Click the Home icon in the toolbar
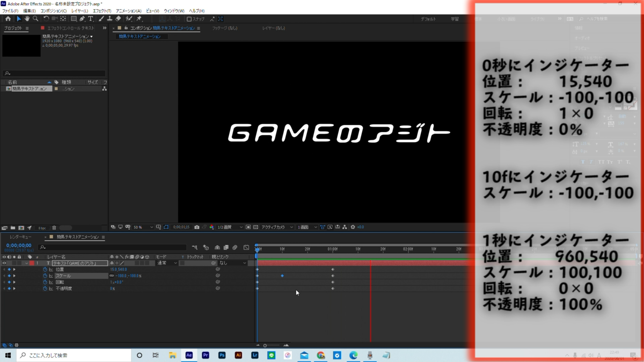This screenshot has width=644, height=362. pos(8,19)
